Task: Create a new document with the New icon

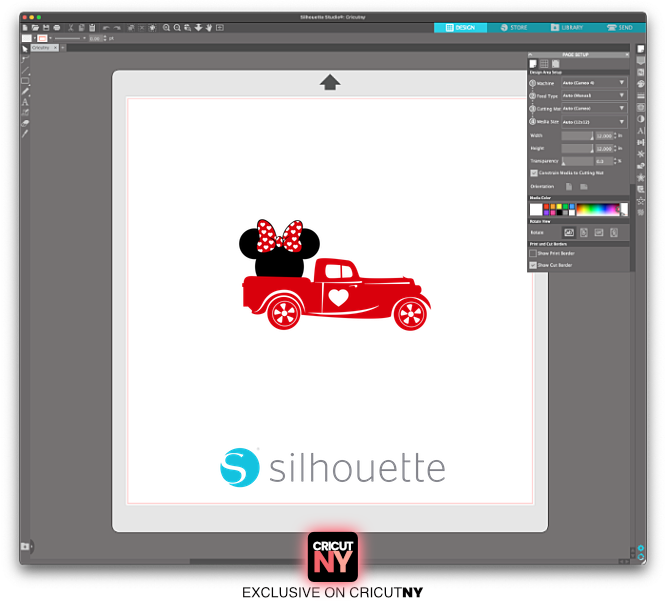Action: pyautogui.click(x=25, y=28)
